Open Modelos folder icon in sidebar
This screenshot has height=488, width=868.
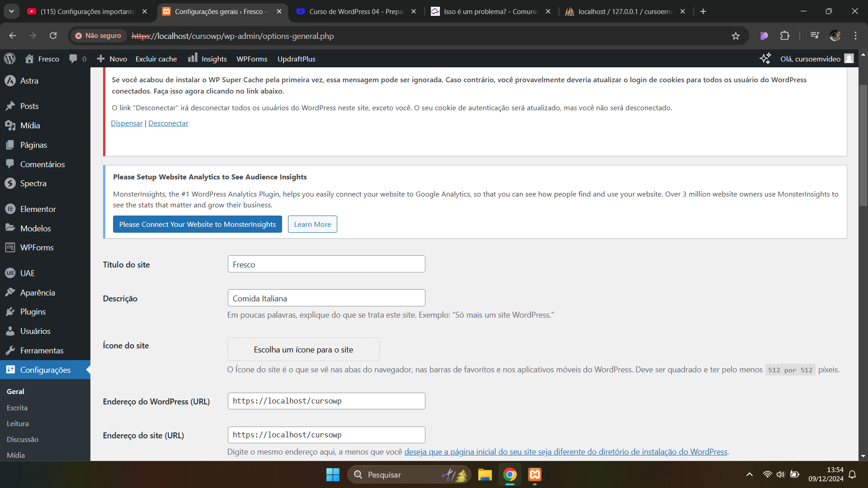pos(10,228)
